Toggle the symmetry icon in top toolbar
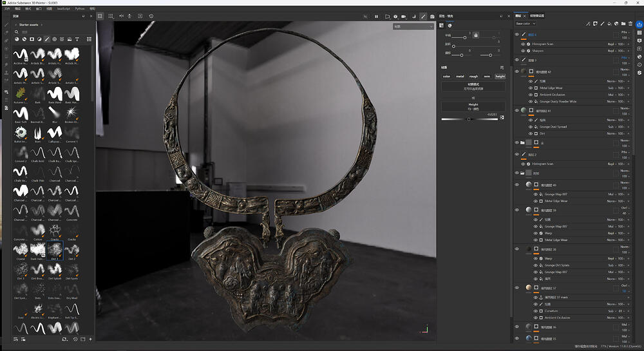The image size is (644, 351). pyautogui.click(x=122, y=16)
